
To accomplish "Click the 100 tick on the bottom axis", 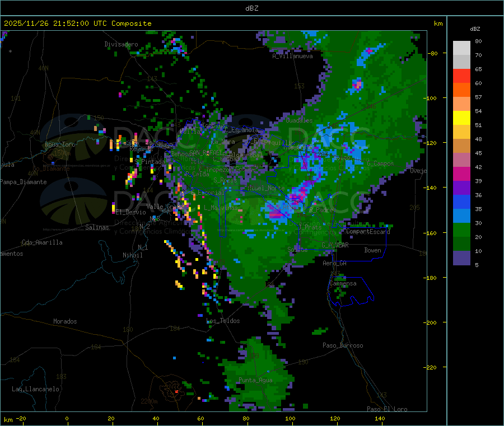I will (x=290, y=418).
